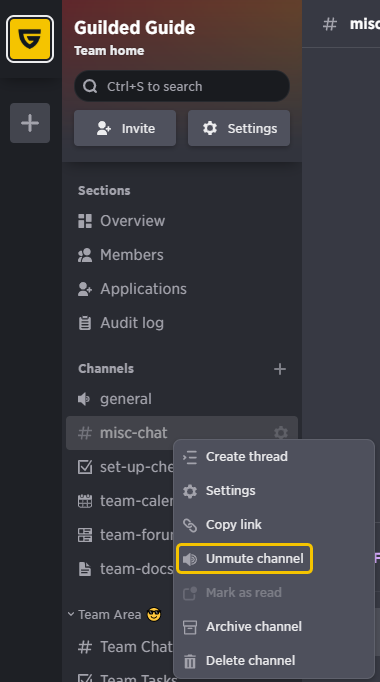Click the team-calendar calendar icon
The width and height of the screenshot is (380, 682).
85,501
